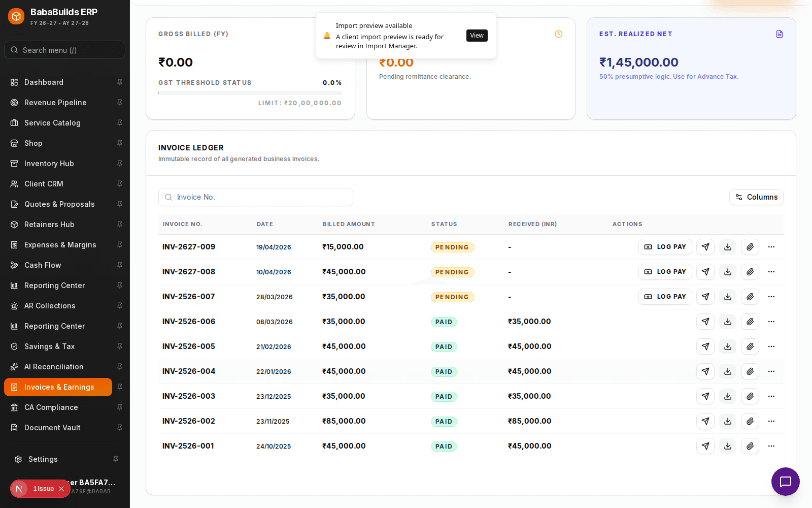Attach file to INV-2627-009
Image resolution: width=812 pixels, height=508 pixels.
tap(750, 247)
